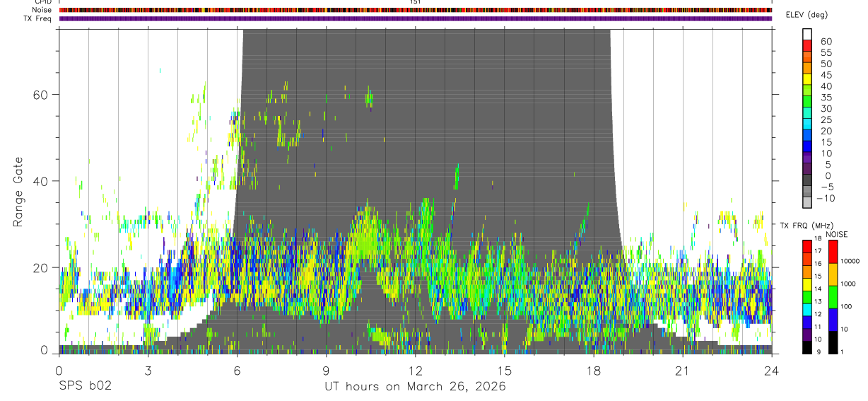Image resolution: width=868 pixels, height=401 pixels.
Task: Pick the cyan swatch in TX FRQ colorbar
Action: pos(807,309)
